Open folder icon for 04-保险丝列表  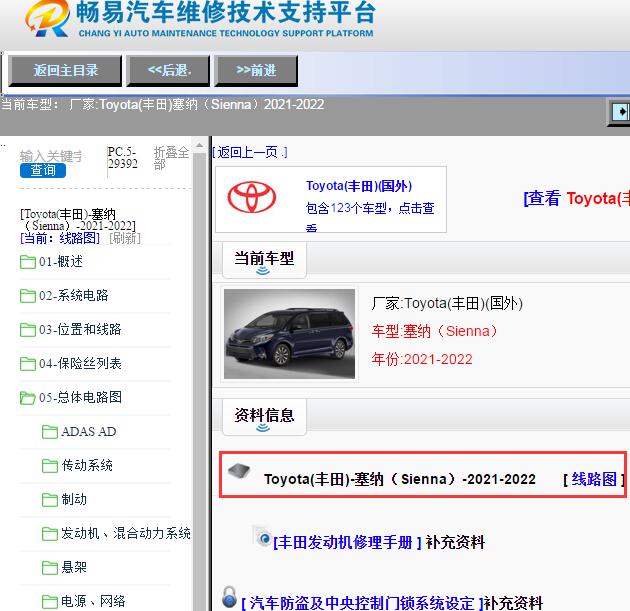click(x=28, y=364)
